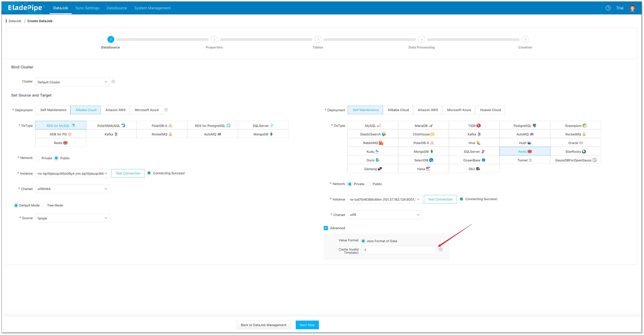Open the Source fanqie dropdown
Viewport: 644px width, 335px height.
pyautogui.click(x=72, y=218)
